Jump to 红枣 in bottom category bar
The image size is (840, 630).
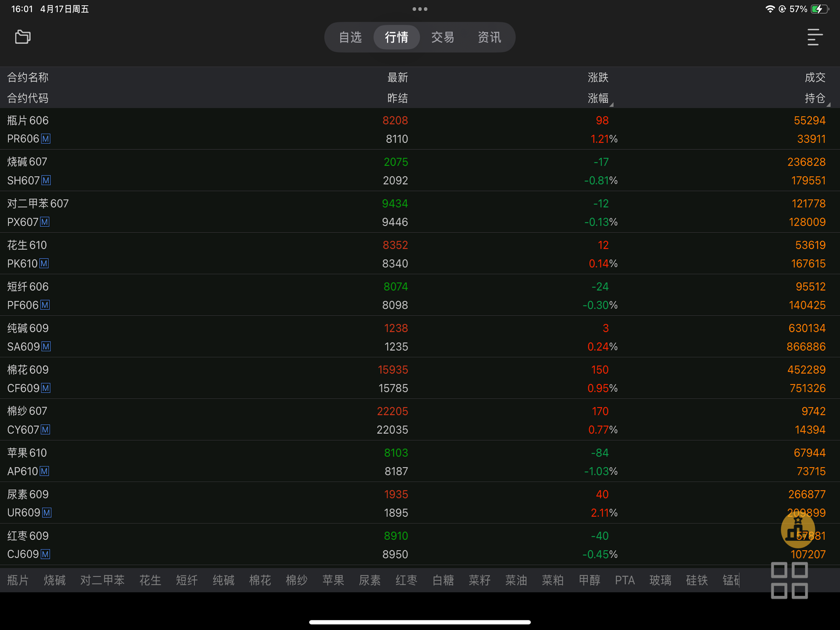[406, 580]
